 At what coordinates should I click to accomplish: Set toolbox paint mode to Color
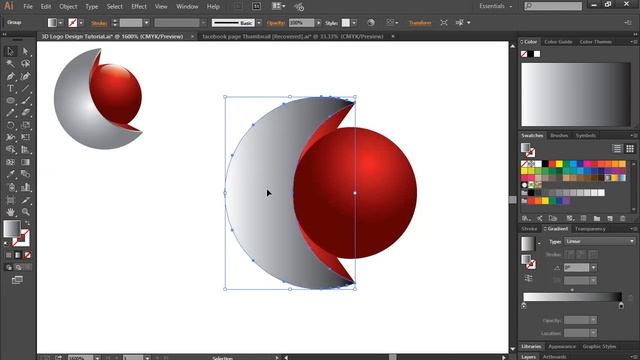pyautogui.click(x=9, y=255)
